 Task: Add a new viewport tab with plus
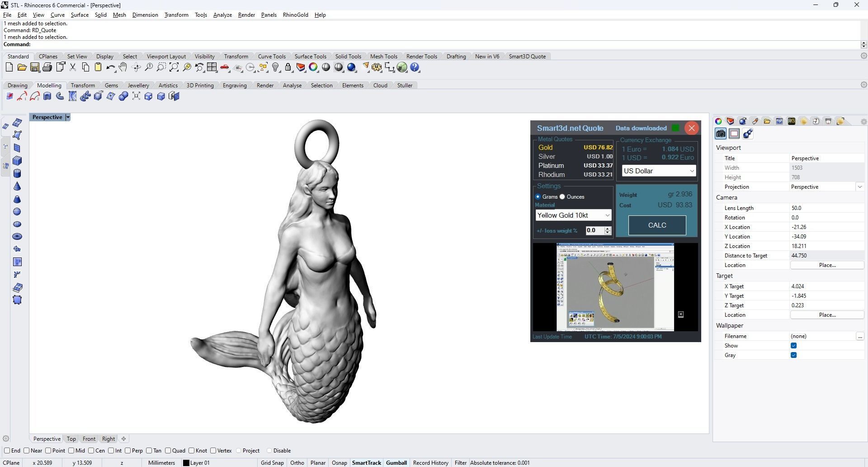point(124,439)
